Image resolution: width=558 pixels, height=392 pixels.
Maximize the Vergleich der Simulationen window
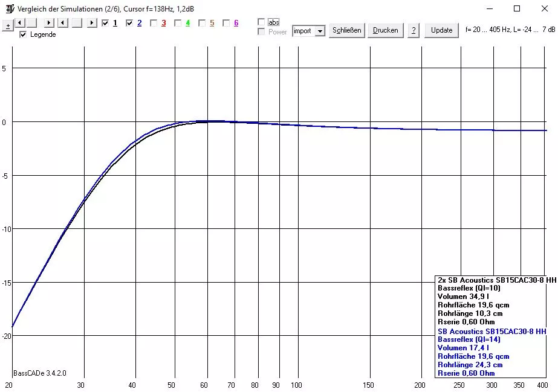pyautogui.click(x=517, y=8)
